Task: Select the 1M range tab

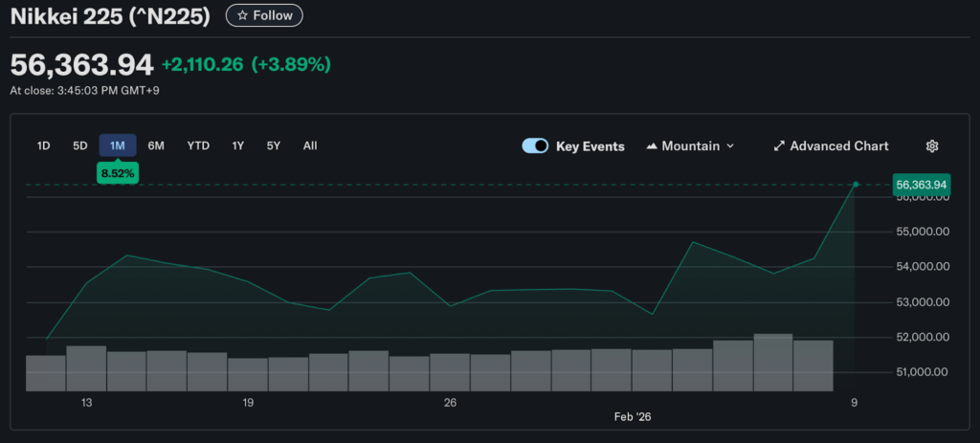Action: [118, 146]
